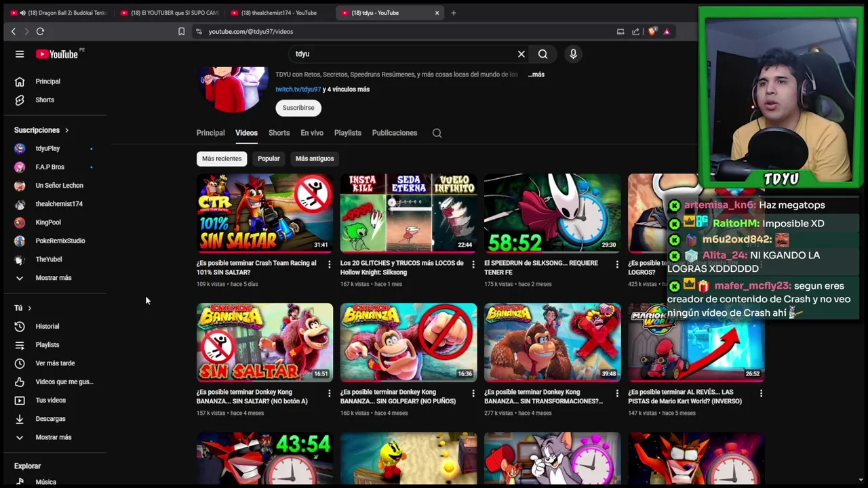Search within channel magnifier icon
The image size is (868, 488).
tap(437, 133)
